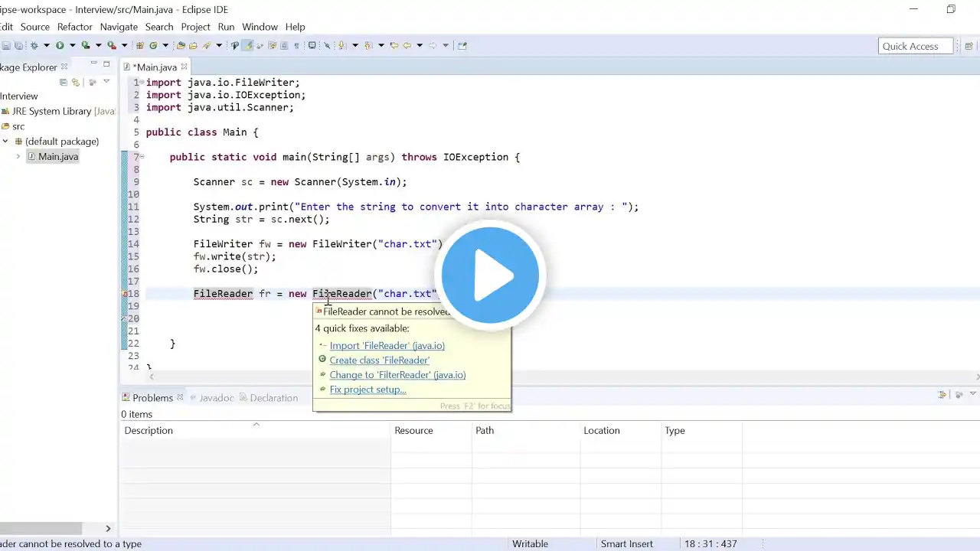Click Create class 'FileReader' quick fix
Viewport: 980px width, 551px height.
(x=379, y=360)
